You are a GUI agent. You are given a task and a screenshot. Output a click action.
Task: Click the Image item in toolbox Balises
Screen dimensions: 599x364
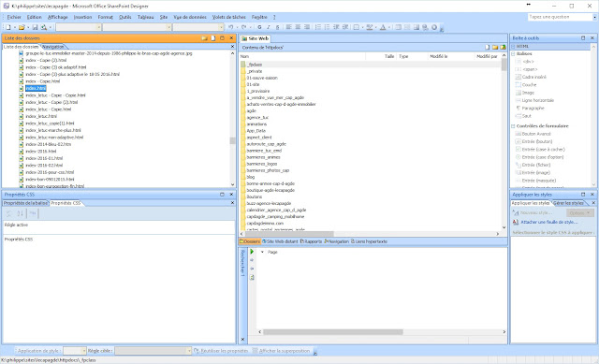point(528,93)
